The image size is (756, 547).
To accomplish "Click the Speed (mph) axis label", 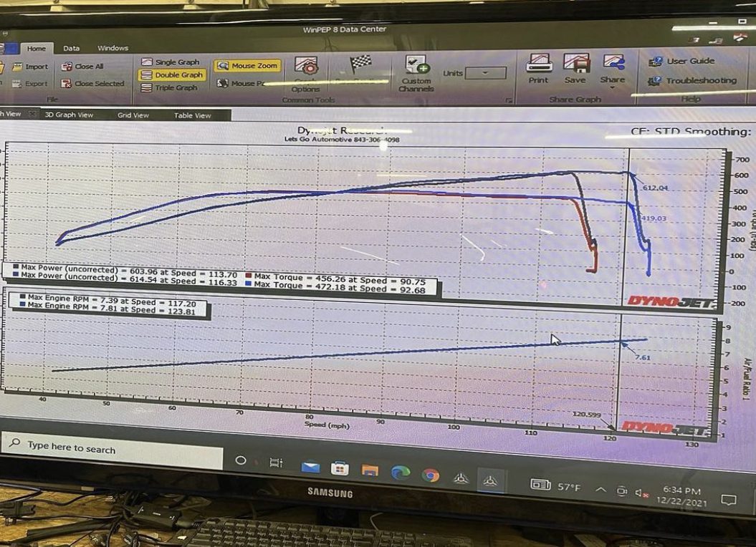I will (x=327, y=425).
